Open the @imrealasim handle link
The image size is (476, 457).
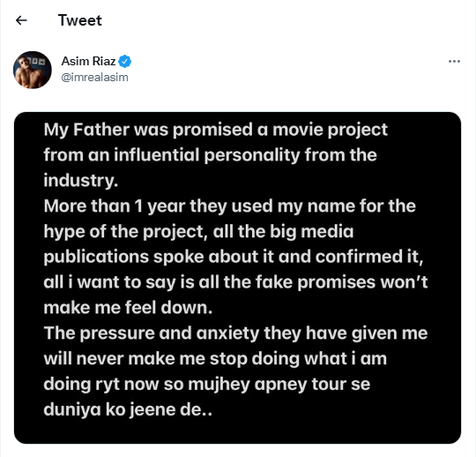point(94,77)
